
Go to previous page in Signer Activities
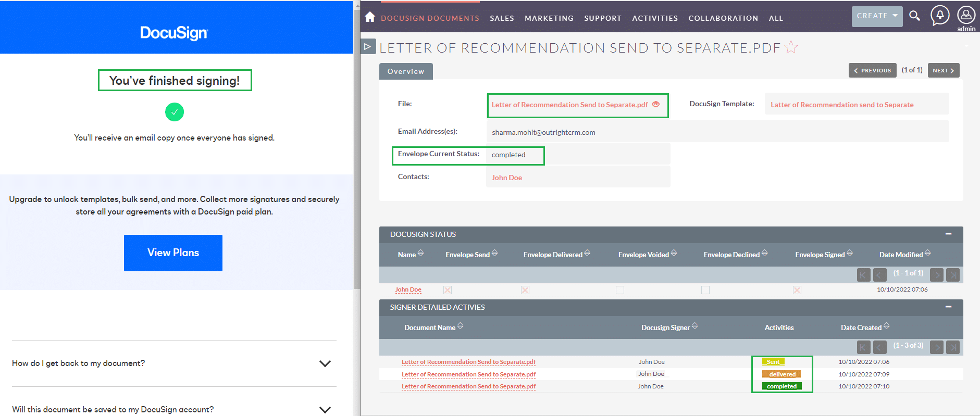880,347
